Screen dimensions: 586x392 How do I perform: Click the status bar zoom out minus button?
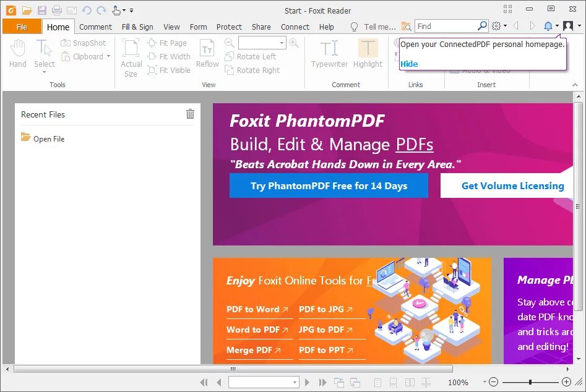493,382
